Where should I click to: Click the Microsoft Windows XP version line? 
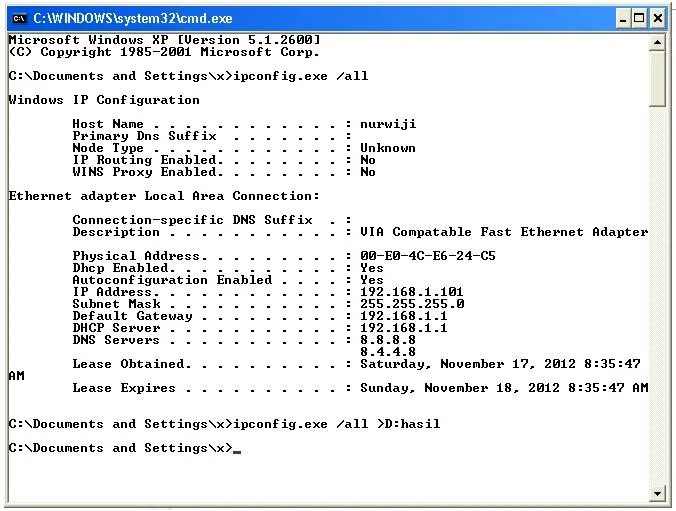165,40
